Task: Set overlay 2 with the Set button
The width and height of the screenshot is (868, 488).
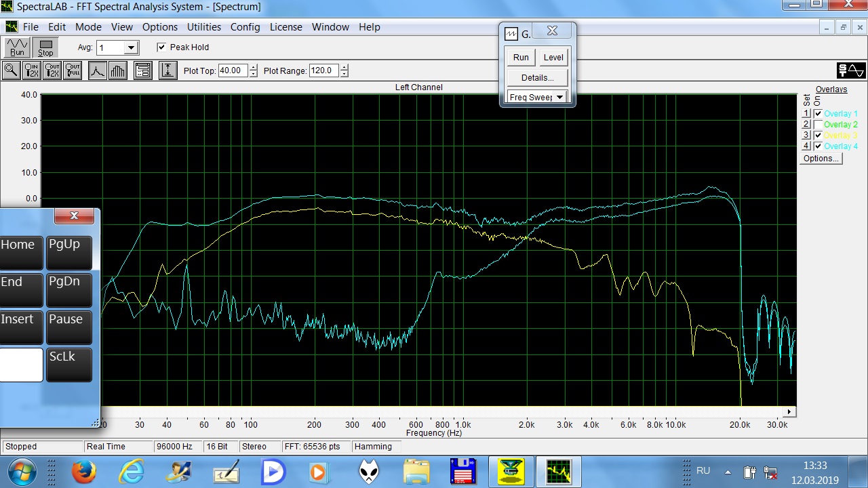Action: 806,125
